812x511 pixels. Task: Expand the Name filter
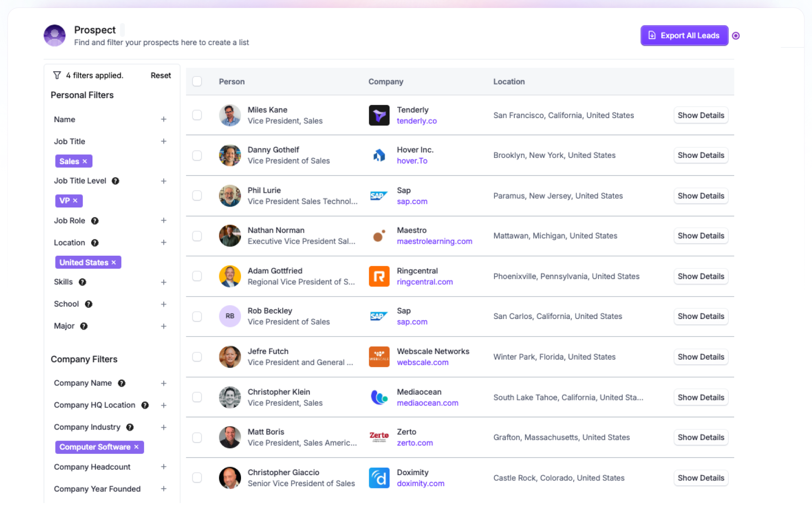[164, 119]
